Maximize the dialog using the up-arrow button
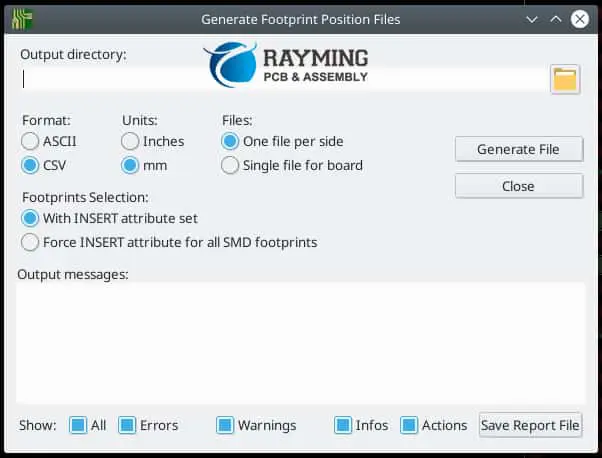Viewport: 602px width, 458px height. pos(557,19)
